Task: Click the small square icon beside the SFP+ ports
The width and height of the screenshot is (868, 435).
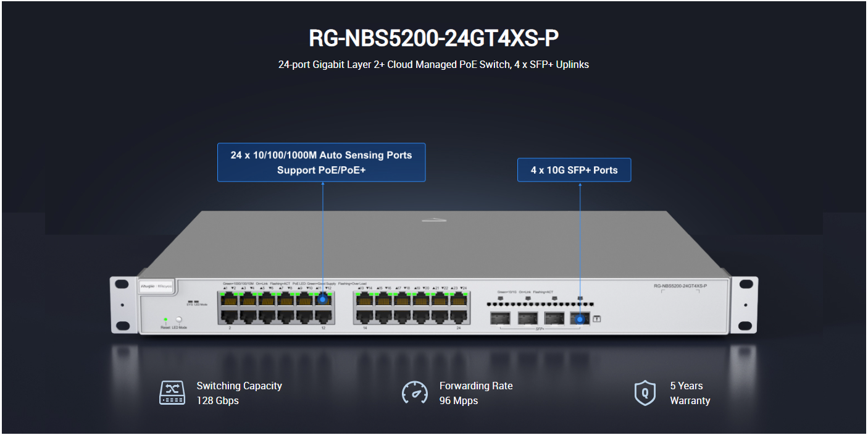Action: click(597, 319)
